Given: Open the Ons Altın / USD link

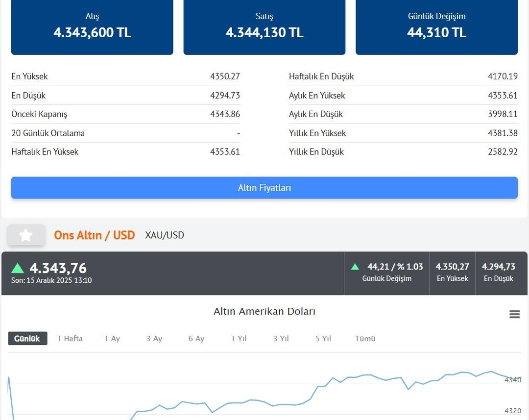Looking at the screenshot, I should 95,235.
